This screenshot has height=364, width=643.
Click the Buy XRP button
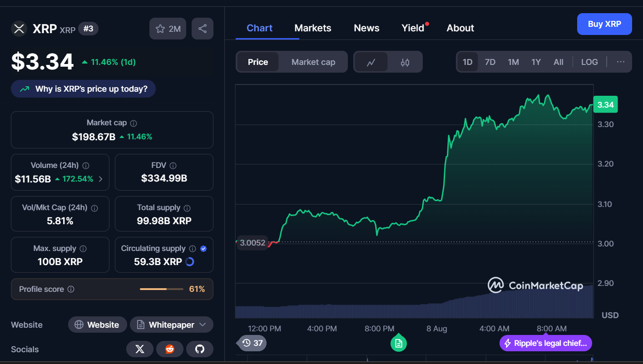[604, 24]
